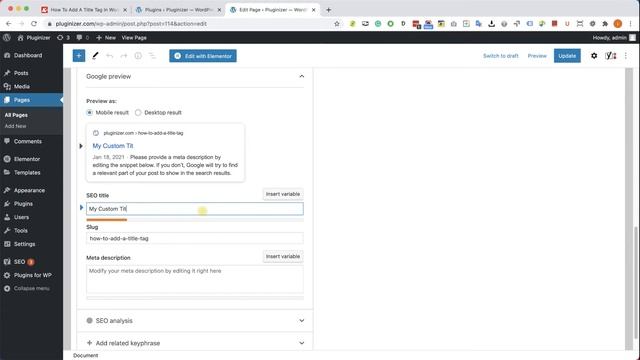Open the Yoast SEO sidebar icon
The height and width of the screenshot is (360, 640).
(x=611, y=56)
